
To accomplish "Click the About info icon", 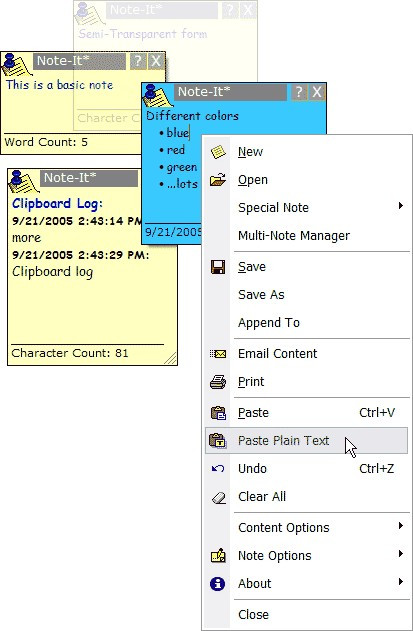I will pos(217,584).
